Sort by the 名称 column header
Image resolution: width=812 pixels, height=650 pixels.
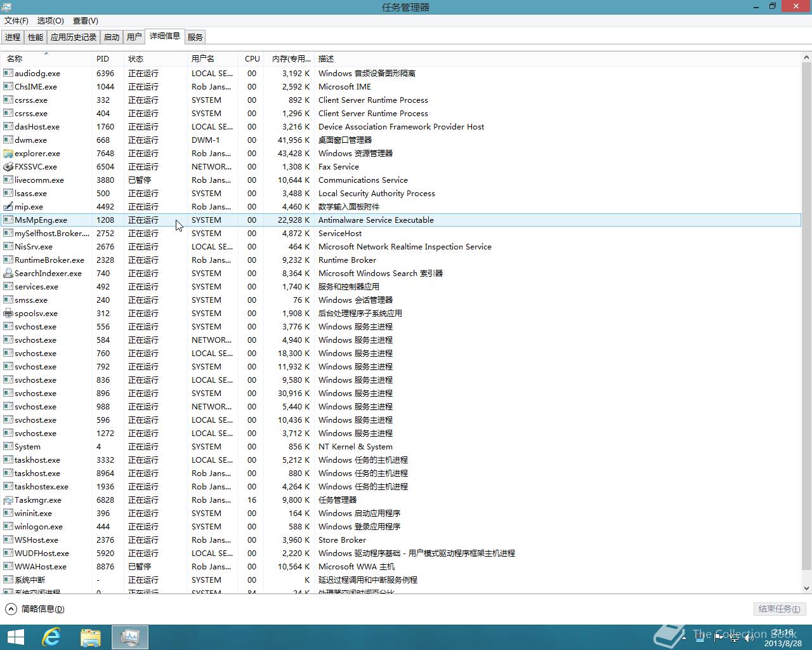[46, 58]
